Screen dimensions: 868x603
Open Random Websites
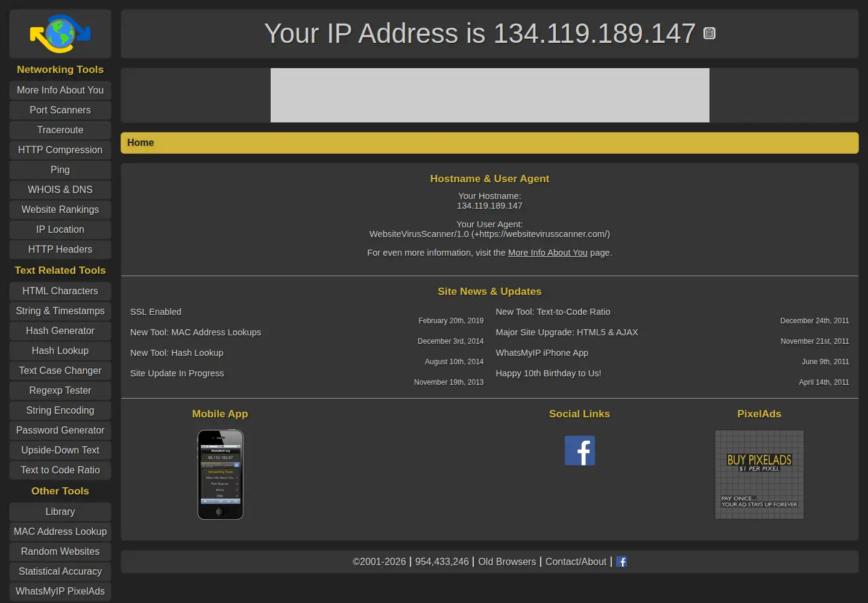(60, 551)
